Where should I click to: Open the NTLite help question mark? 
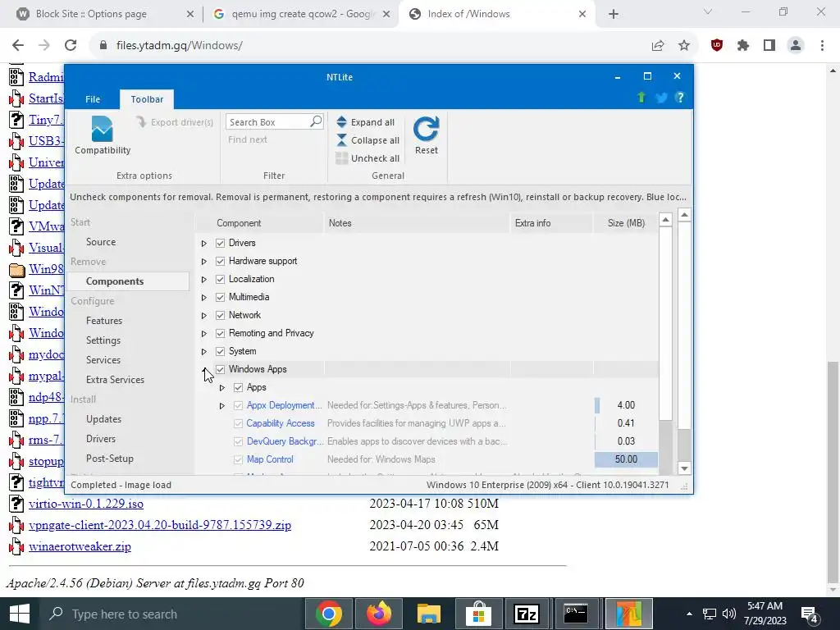pos(680,98)
